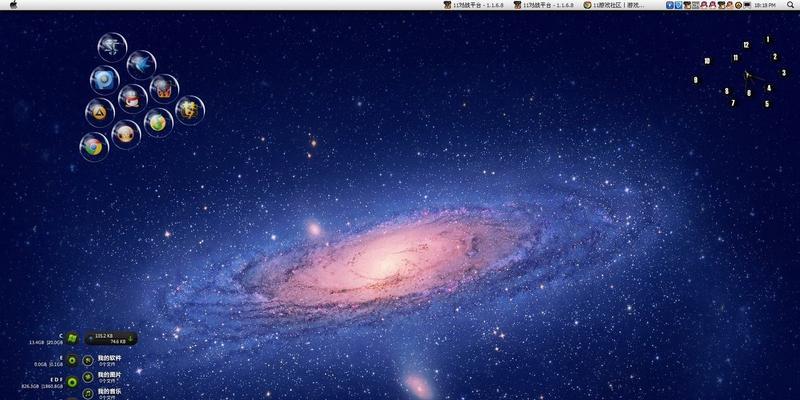Click the 12 on the clock widget
The height and width of the screenshot is (400, 800).
746,45
